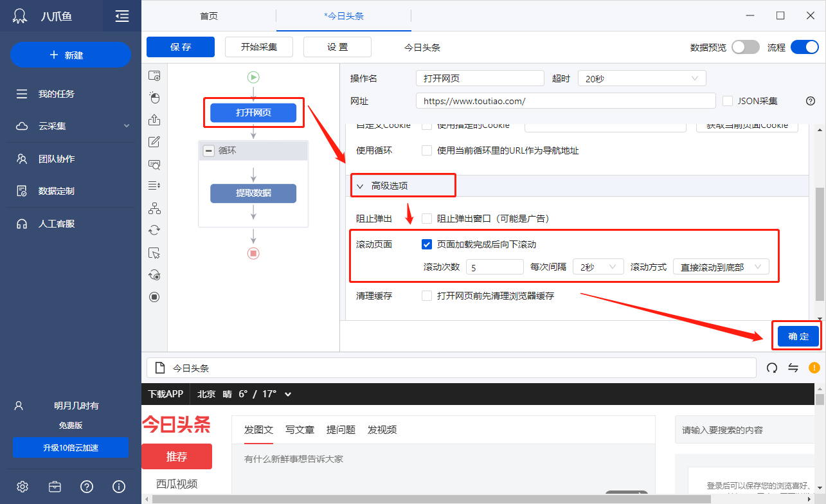
Task: Open the 超时 20秒 dropdown
Action: pos(642,78)
